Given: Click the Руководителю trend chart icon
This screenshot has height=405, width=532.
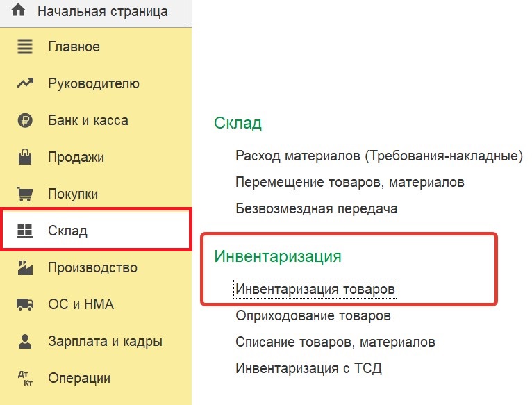Looking at the screenshot, I should (x=25, y=83).
